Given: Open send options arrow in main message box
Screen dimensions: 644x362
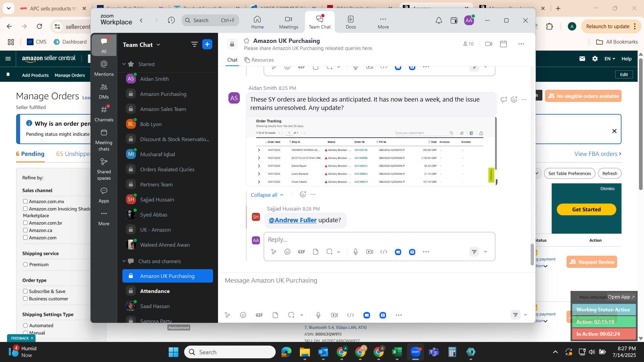Looking at the screenshot, I should pos(526,315).
